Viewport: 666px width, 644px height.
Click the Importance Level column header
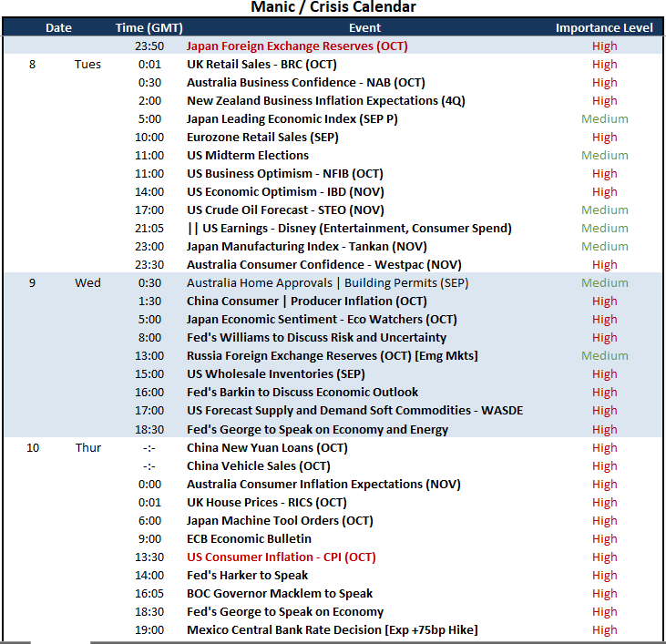[x=604, y=28]
